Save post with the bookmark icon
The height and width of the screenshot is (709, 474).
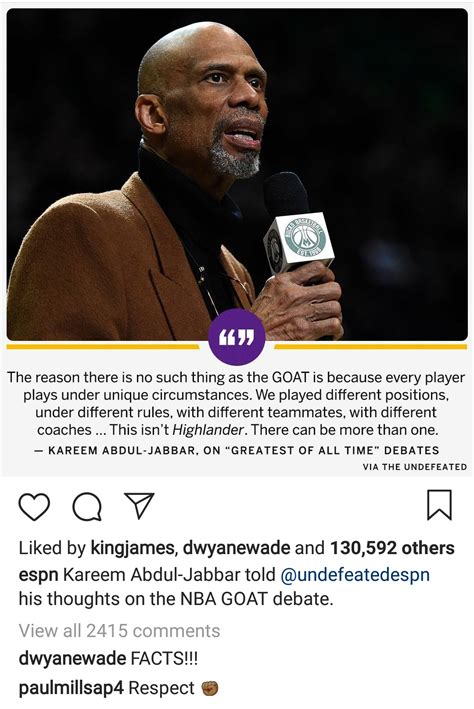pyautogui.click(x=439, y=504)
